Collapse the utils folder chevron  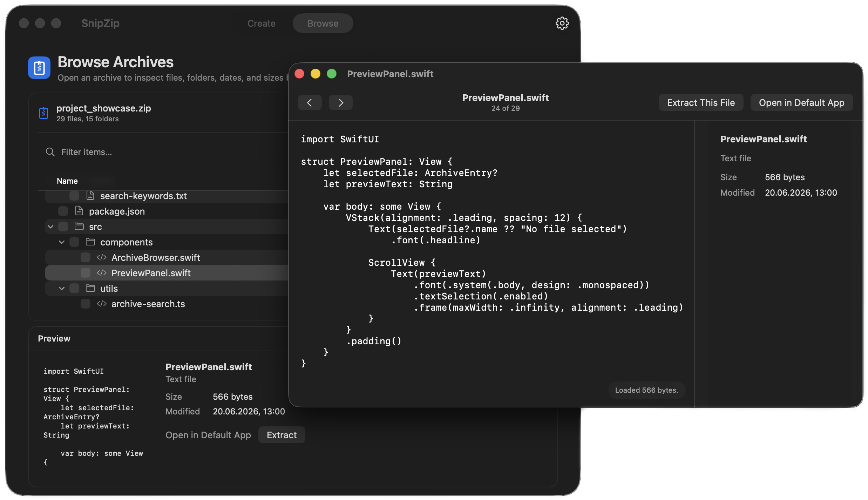click(62, 288)
